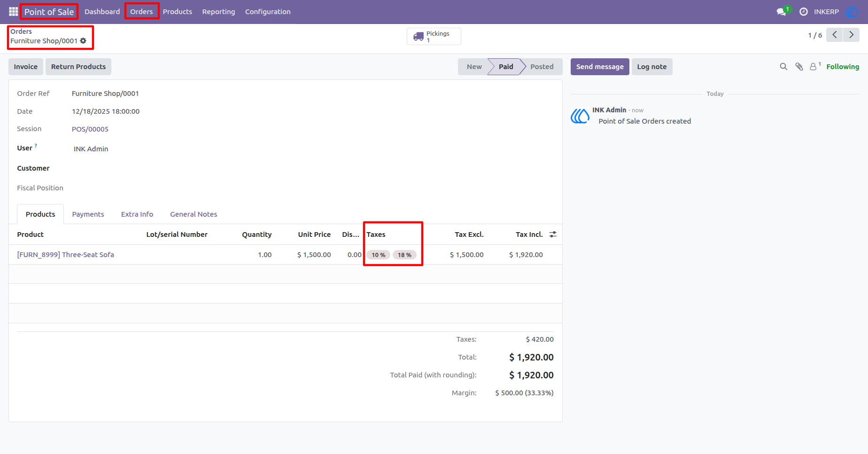Open session link POS/00005
The width and height of the screenshot is (868, 454).
90,129
